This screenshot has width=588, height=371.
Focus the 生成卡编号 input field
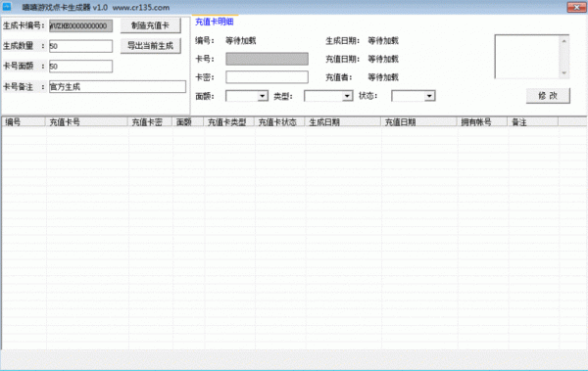(80, 25)
